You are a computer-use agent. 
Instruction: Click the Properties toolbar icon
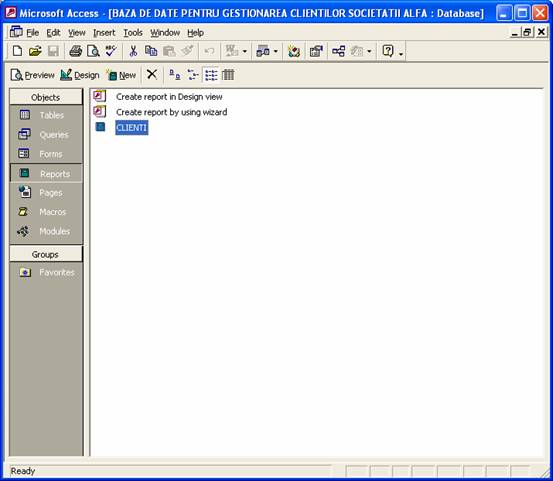coord(316,51)
